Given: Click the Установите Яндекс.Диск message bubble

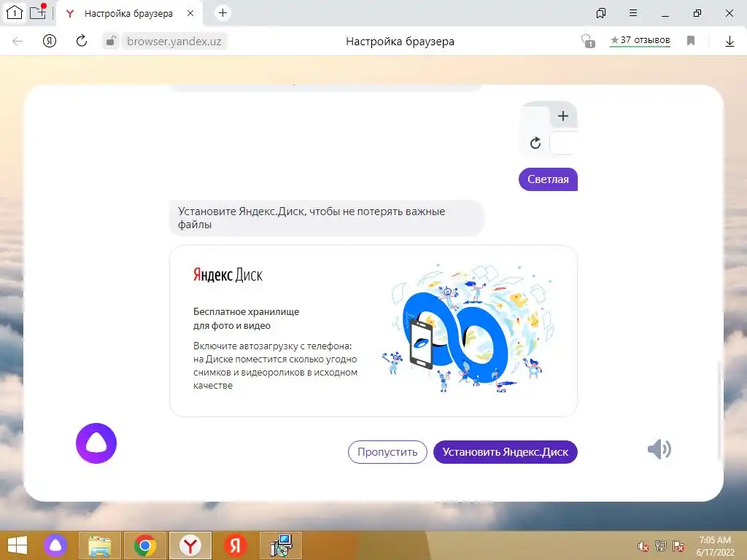Looking at the screenshot, I should point(326,218).
